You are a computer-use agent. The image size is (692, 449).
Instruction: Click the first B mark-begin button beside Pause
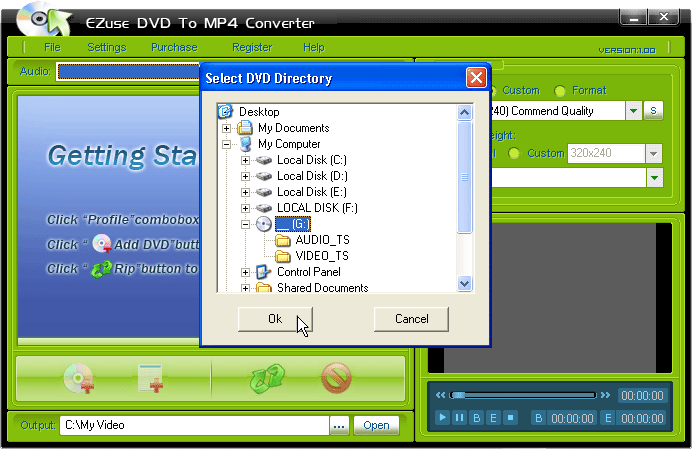477,417
